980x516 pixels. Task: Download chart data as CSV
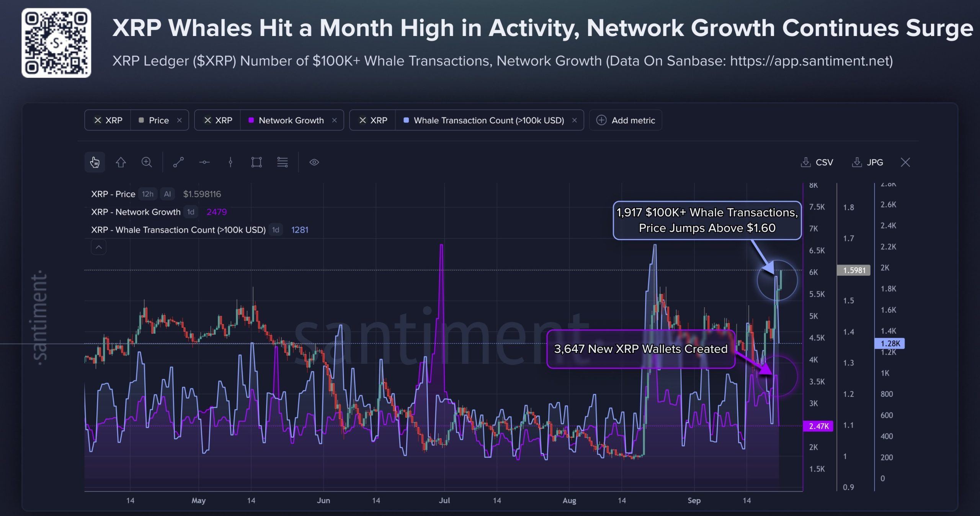click(x=817, y=162)
